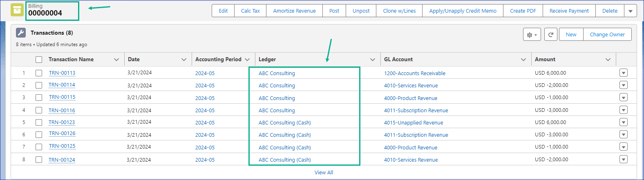Click the Billing record icon

pos(17,10)
